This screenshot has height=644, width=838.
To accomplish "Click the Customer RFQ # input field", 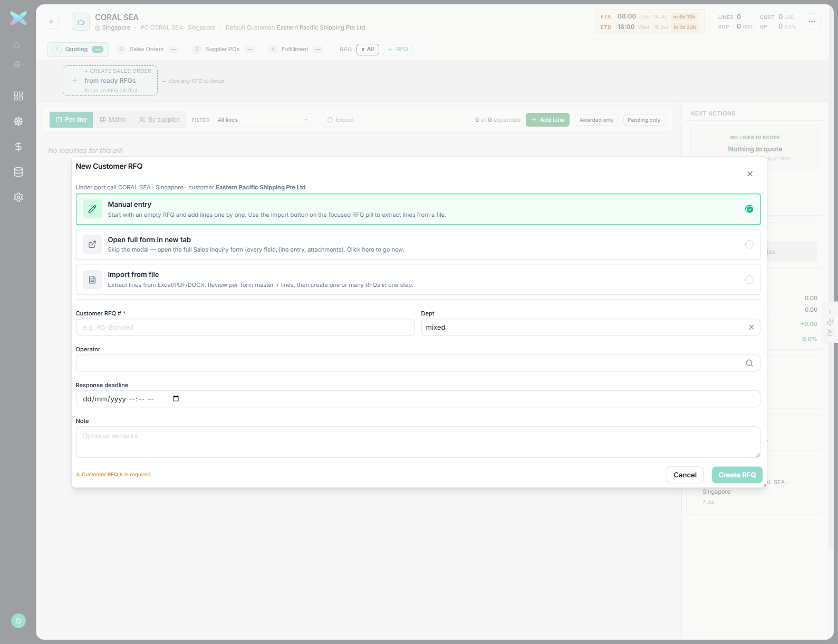I will tap(245, 328).
